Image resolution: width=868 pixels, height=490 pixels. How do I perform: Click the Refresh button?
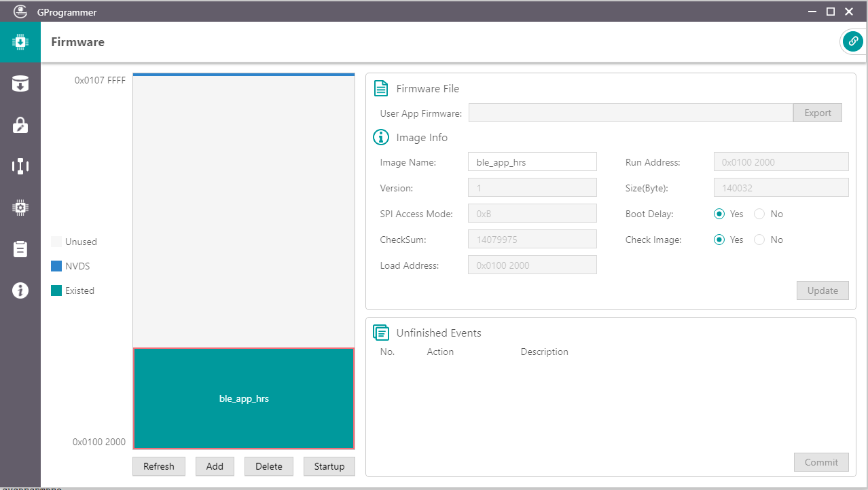pos(159,466)
